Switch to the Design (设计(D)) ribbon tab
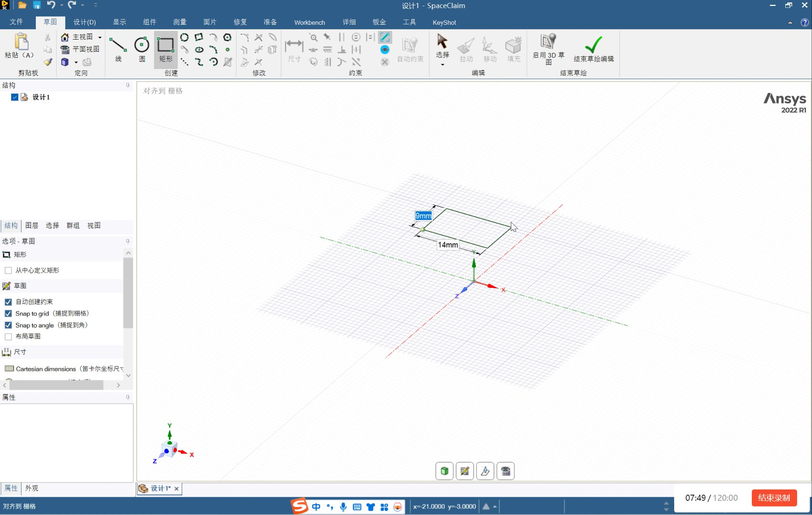 tap(84, 22)
